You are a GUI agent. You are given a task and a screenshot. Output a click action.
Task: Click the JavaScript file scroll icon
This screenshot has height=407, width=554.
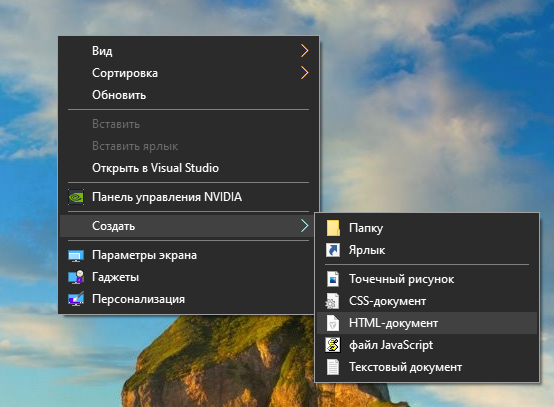[333, 345]
